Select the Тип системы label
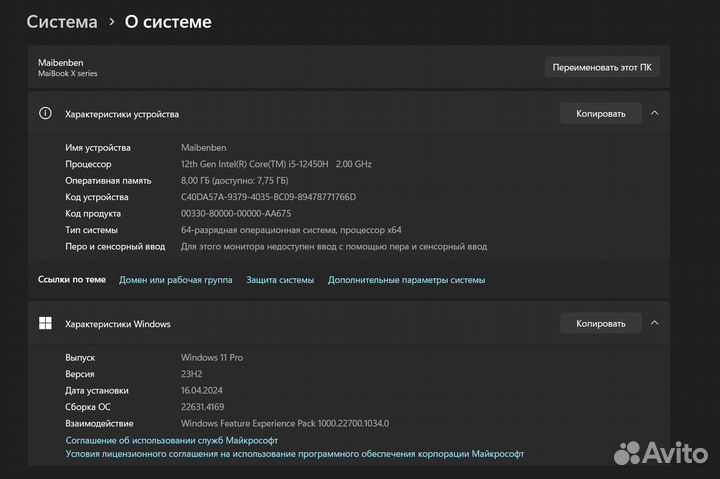Screen dimensions: 720x479 pyautogui.click(x=91, y=230)
